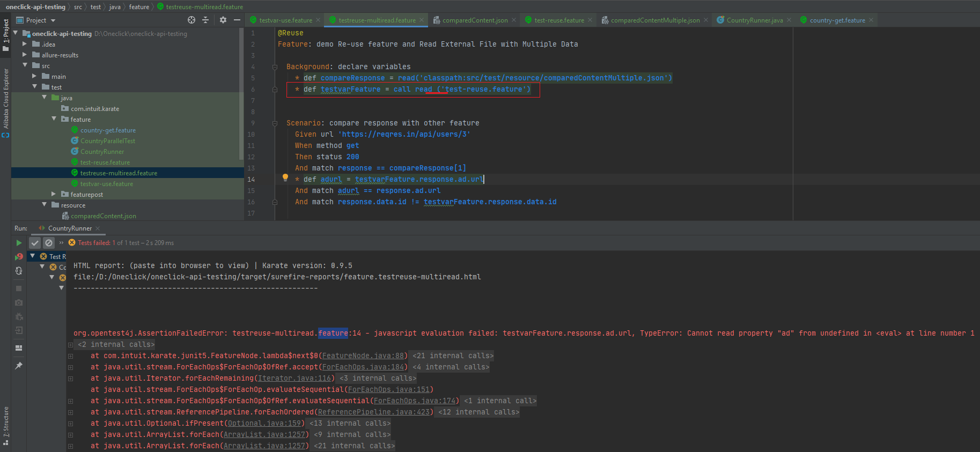980x452 pixels.
Task: Open the 1: Project tool window
Action: 5,35
